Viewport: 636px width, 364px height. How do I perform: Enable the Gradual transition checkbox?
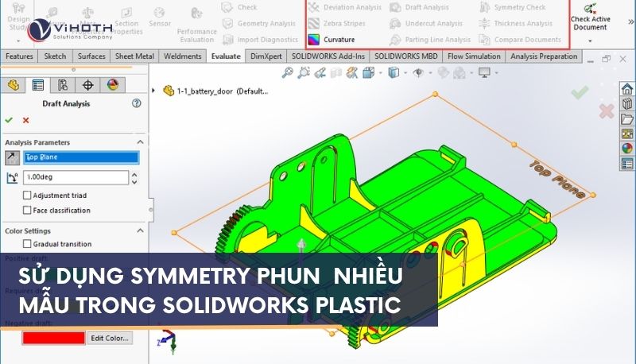(x=27, y=244)
